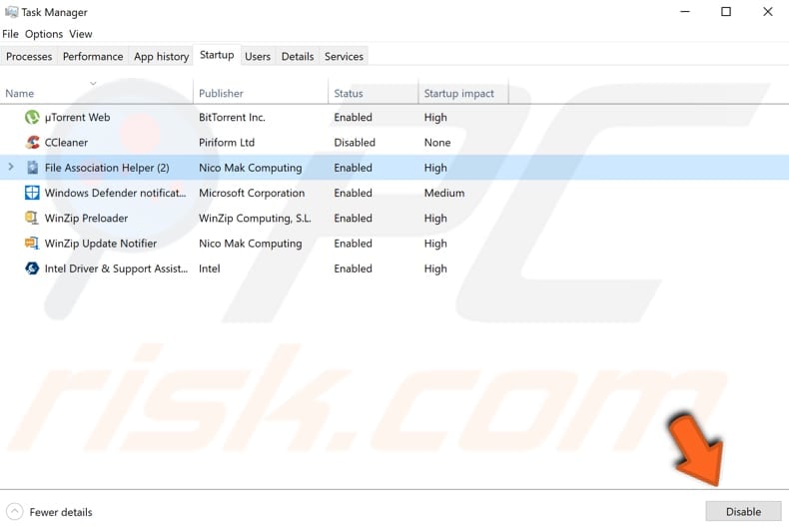Switch to the Processes tab
This screenshot has width=789, height=532.
click(x=29, y=56)
